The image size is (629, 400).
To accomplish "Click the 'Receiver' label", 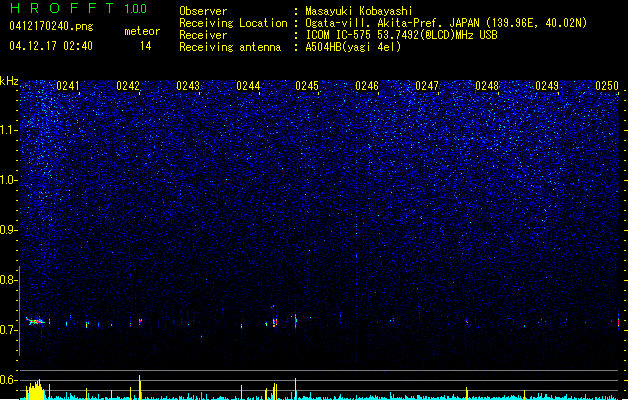I will [x=203, y=35].
